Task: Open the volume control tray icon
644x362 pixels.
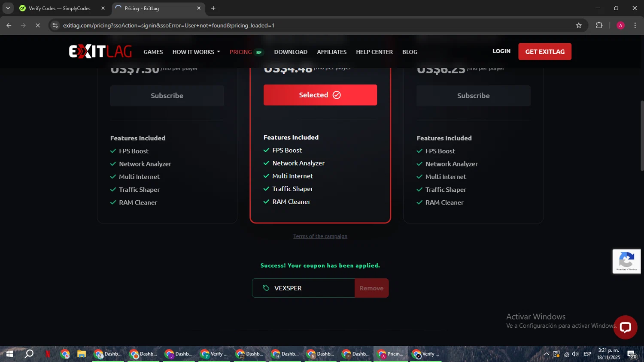Action: (575, 354)
